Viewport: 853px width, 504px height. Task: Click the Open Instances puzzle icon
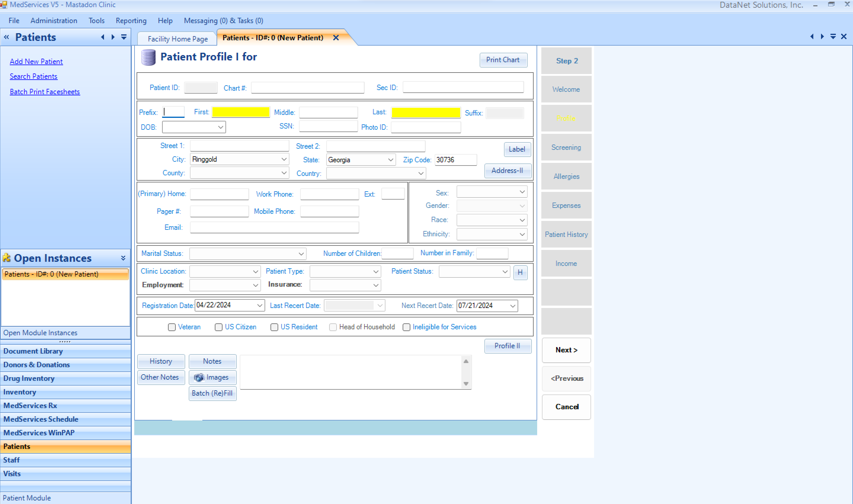(x=7, y=258)
